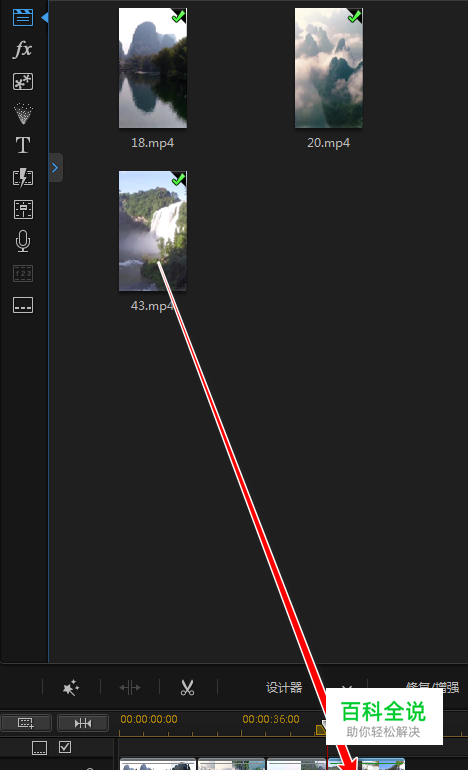Toggle the track enable checkbox
The image size is (468, 770).
65,747
